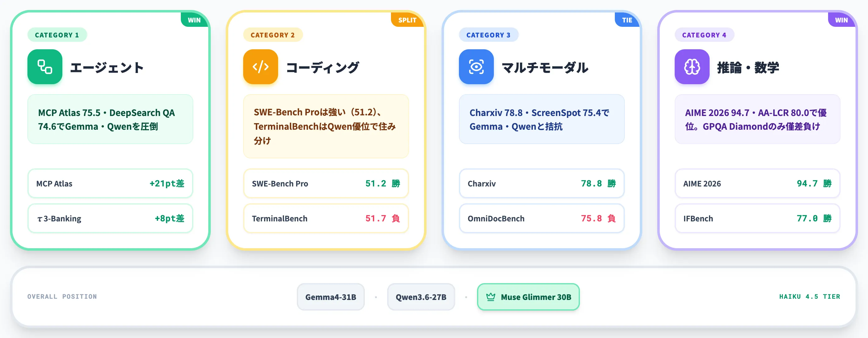Click the TerminalBench 51.7 row
The height and width of the screenshot is (338, 868).
pyautogui.click(x=326, y=218)
